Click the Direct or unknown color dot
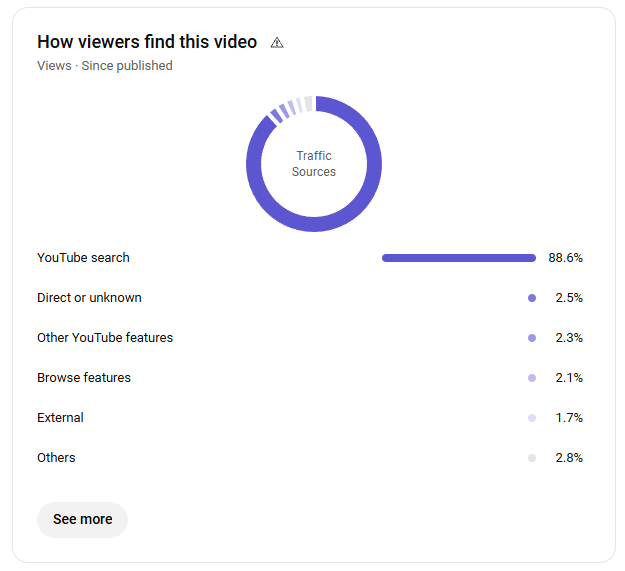 click(532, 298)
